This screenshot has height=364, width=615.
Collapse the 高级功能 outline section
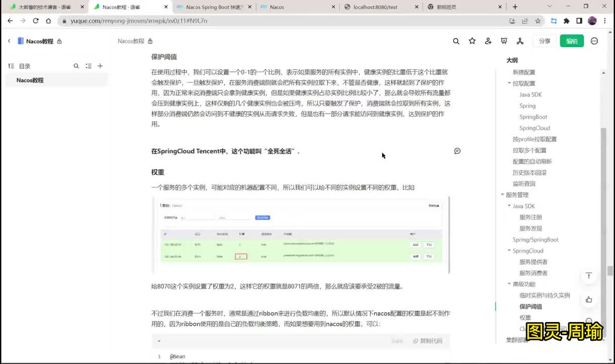[509, 284]
